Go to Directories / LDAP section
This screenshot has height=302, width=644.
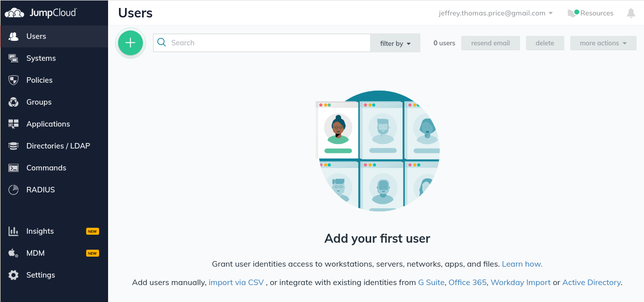[x=58, y=146]
